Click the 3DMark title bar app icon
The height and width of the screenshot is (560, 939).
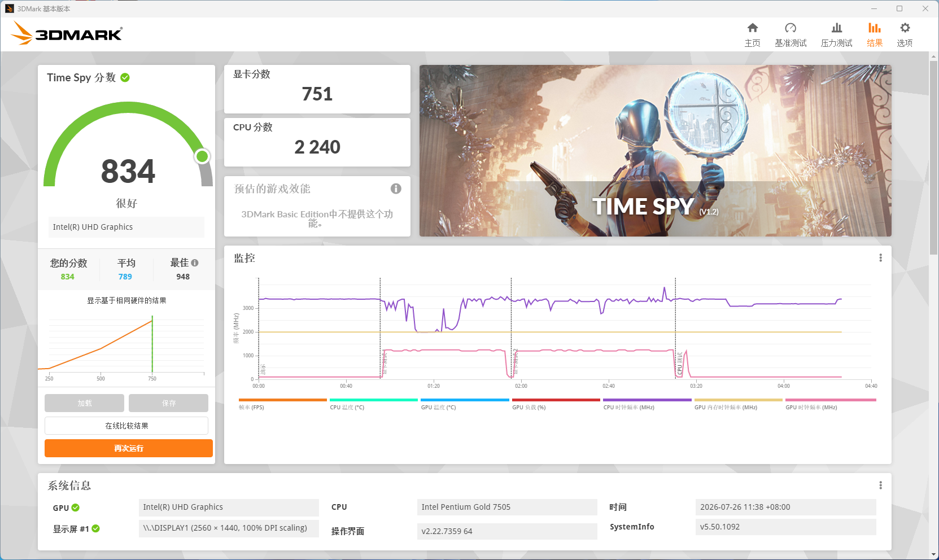[x=10, y=8]
